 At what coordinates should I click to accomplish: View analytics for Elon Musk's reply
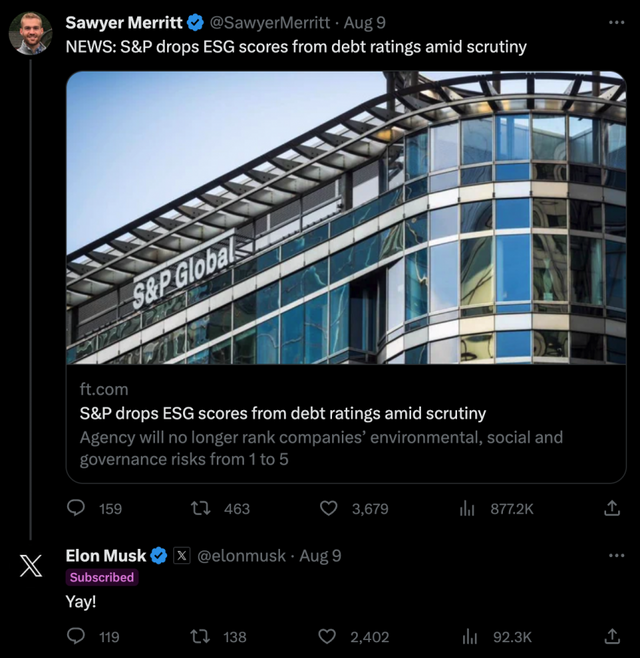pos(466,636)
